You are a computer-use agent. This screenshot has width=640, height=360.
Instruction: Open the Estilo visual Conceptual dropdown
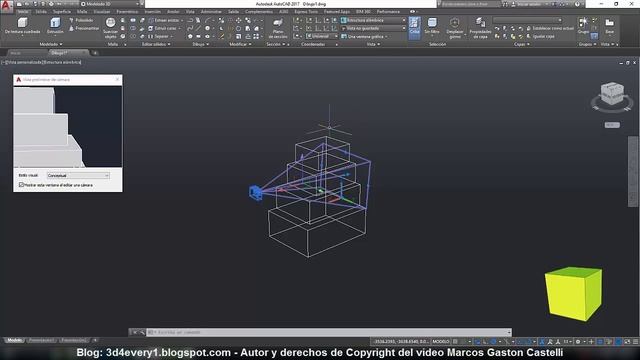(78, 175)
